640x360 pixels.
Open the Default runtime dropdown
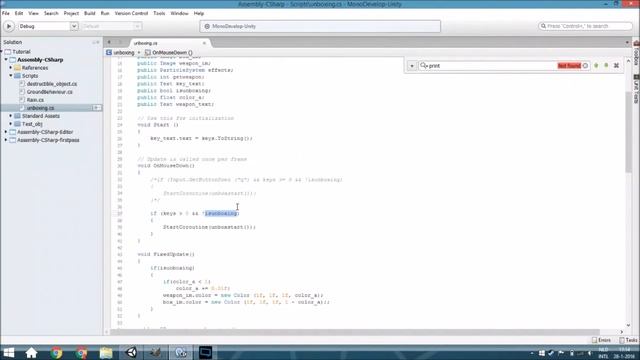[111, 26]
